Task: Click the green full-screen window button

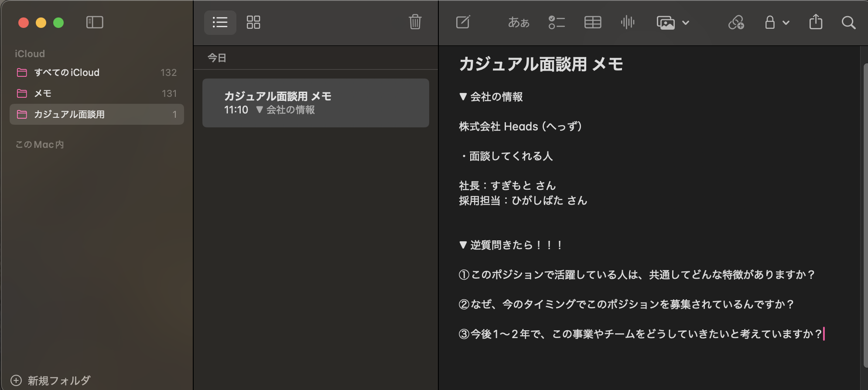Action: (58, 23)
